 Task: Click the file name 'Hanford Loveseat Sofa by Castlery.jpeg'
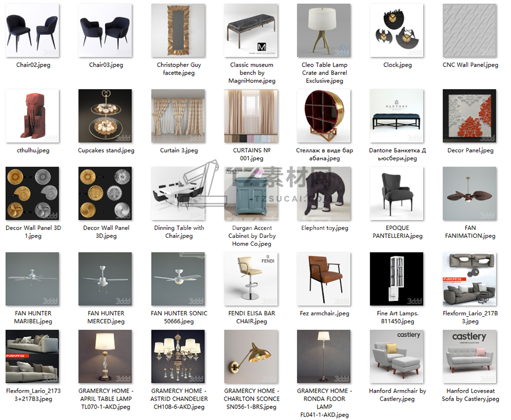[470, 395]
